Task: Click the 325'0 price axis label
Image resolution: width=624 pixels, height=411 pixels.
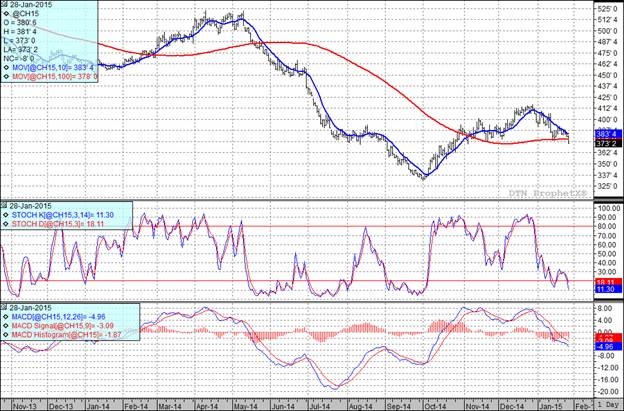Action: click(x=608, y=186)
